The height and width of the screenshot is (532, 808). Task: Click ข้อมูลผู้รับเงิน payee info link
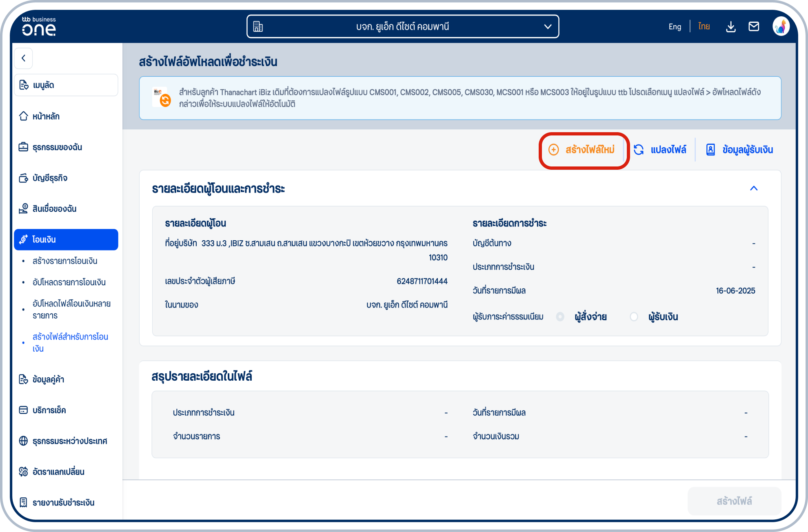click(x=740, y=150)
